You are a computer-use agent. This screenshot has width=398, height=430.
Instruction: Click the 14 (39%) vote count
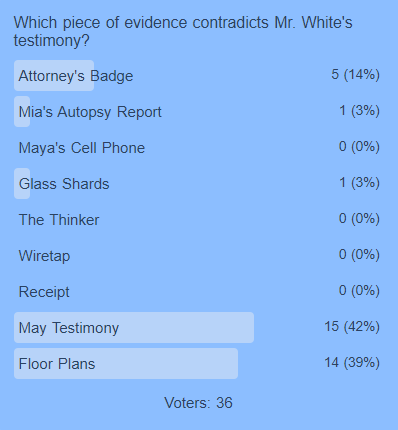(352, 363)
